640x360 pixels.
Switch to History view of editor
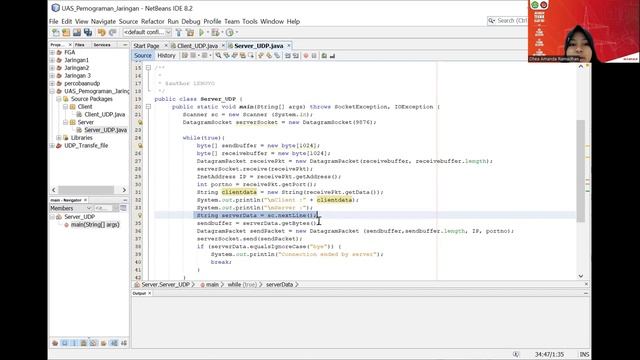(166, 56)
